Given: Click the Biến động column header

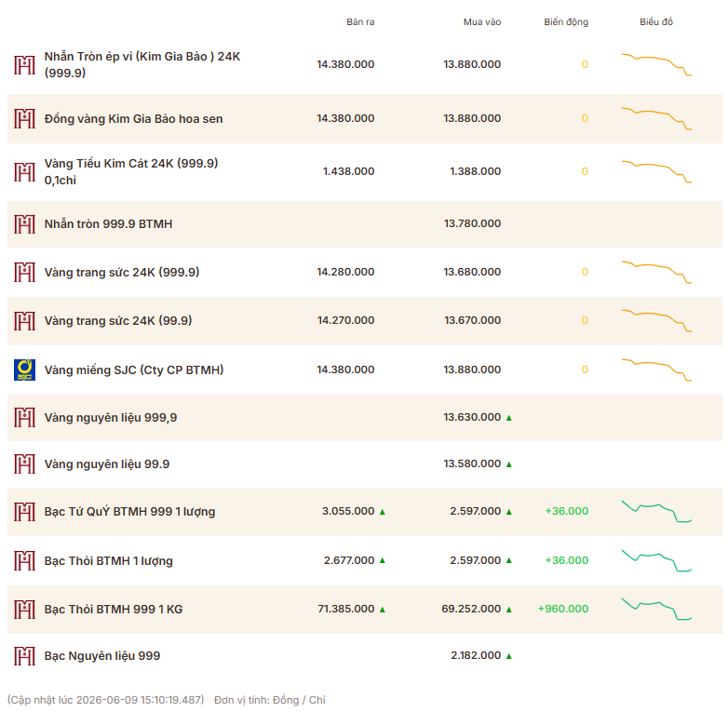Looking at the screenshot, I should click(x=566, y=21).
